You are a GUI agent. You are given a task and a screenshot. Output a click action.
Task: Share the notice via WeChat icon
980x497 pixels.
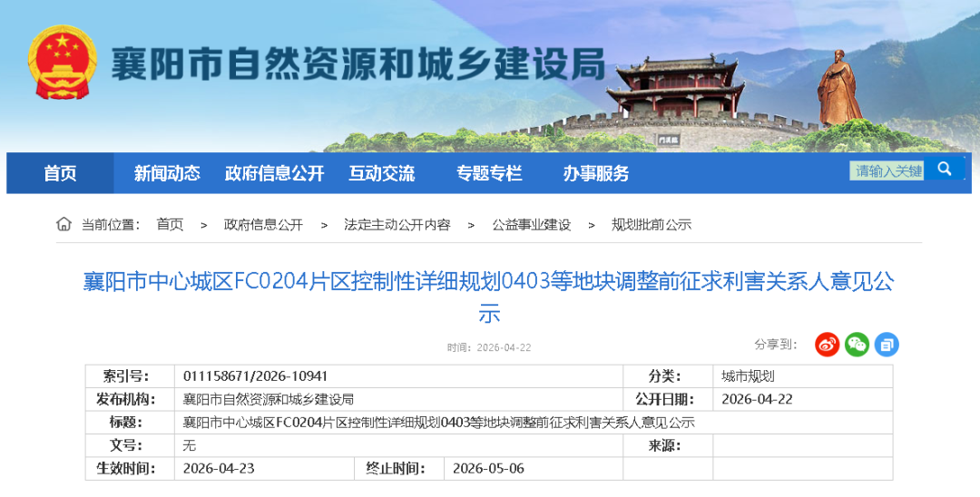[857, 345]
